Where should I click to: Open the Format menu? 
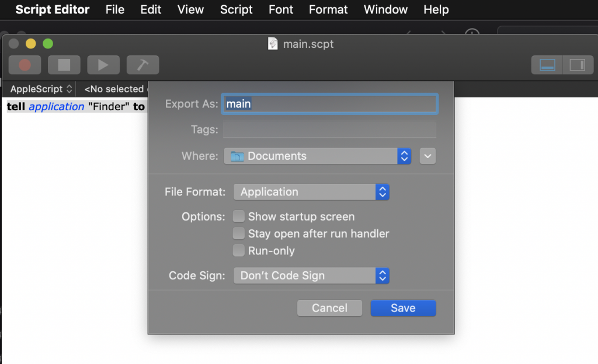pyautogui.click(x=328, y=9)
